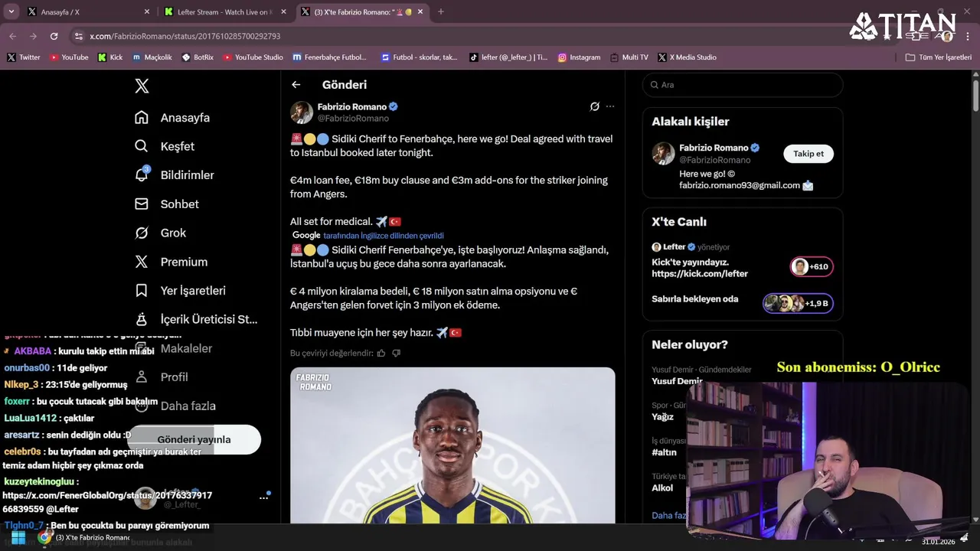Close the Fabrizio Romano X tab
980x551 pixels.
coord(420,12)
